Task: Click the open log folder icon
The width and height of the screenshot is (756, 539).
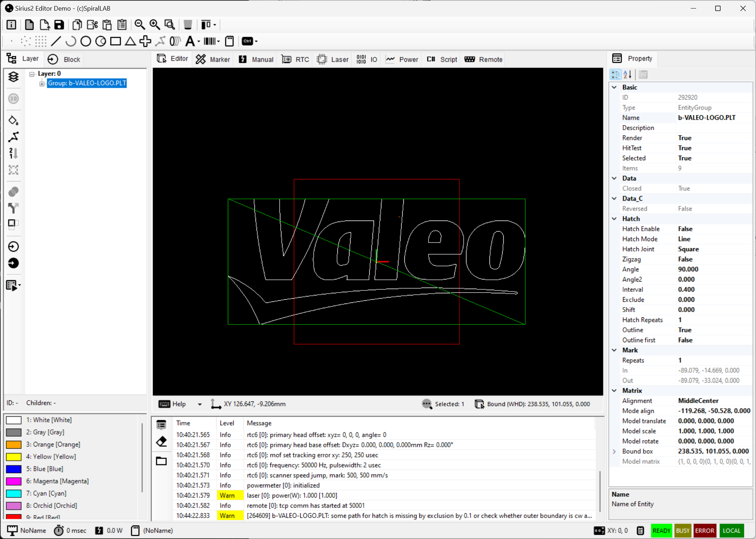Action: pos(161,461)
